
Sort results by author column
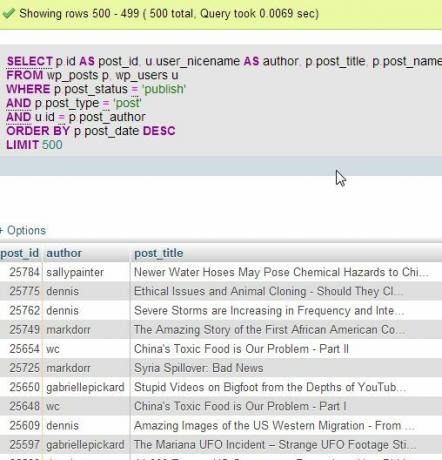pos(64,253)
